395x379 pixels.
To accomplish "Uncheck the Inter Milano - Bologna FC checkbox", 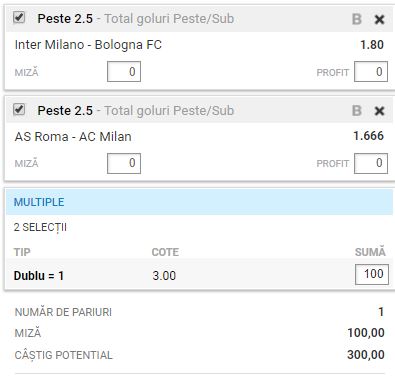I will 19,17.
